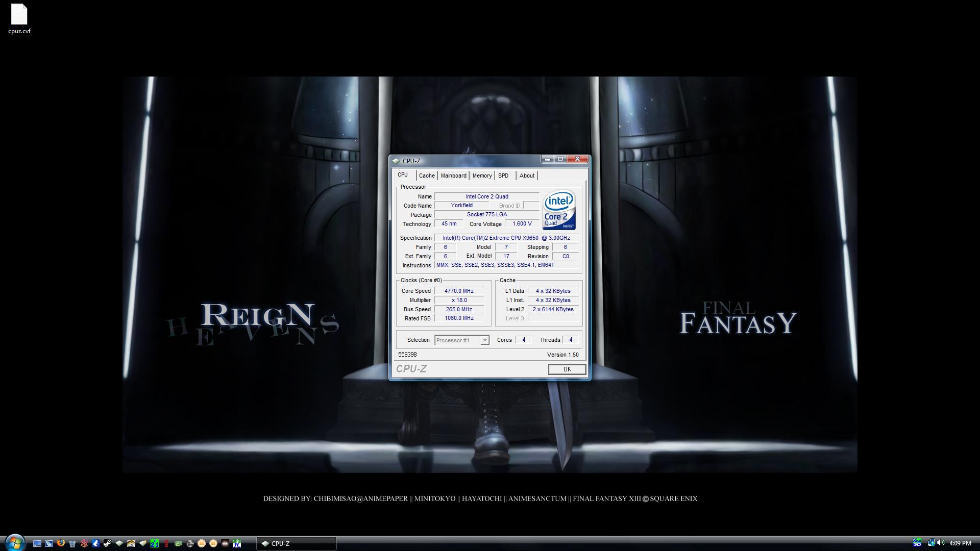
Task: Click the Rated FSB value '1060.0 MHz'
Action: point(459,318)
